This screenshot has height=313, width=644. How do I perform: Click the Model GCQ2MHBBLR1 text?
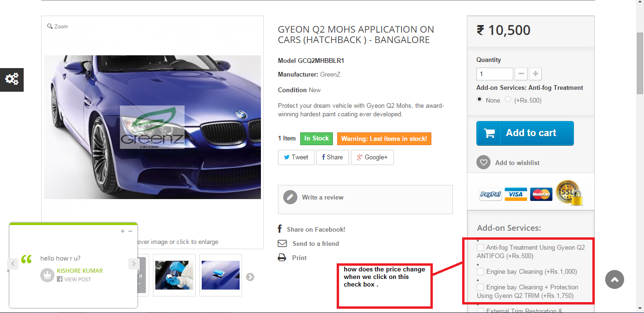311,61
